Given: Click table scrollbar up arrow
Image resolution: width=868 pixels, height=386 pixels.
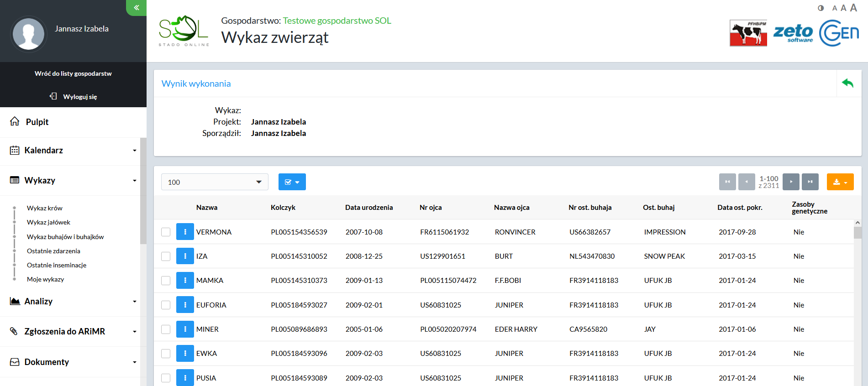Looking at the screenshot, I should 857,223.
